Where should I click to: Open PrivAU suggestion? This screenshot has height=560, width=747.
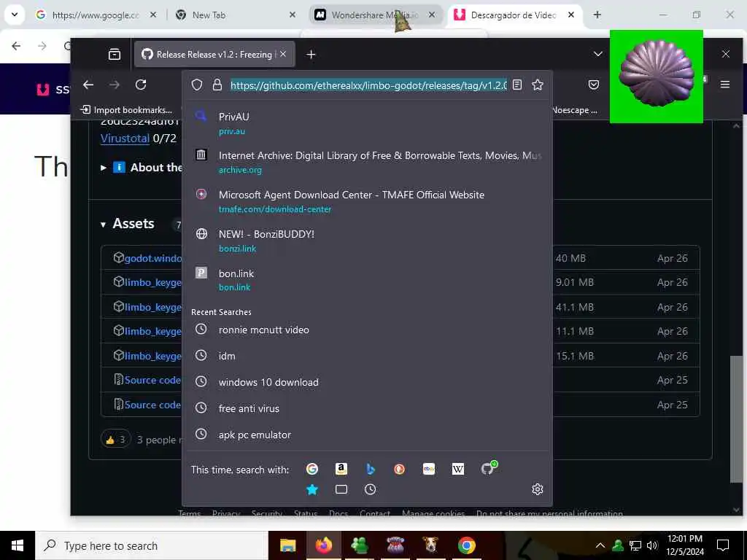coord(368,123)
